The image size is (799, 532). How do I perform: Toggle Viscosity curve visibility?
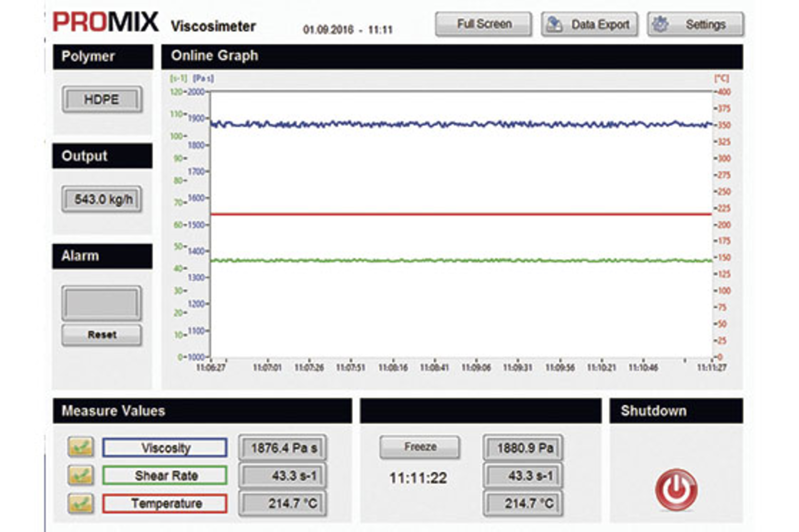[x=164, y=448]
